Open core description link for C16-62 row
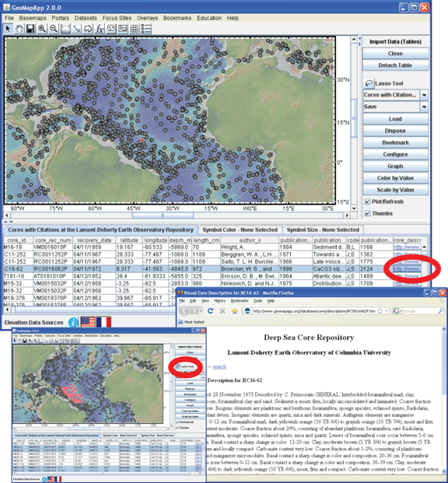 click(x=407, y=269)
